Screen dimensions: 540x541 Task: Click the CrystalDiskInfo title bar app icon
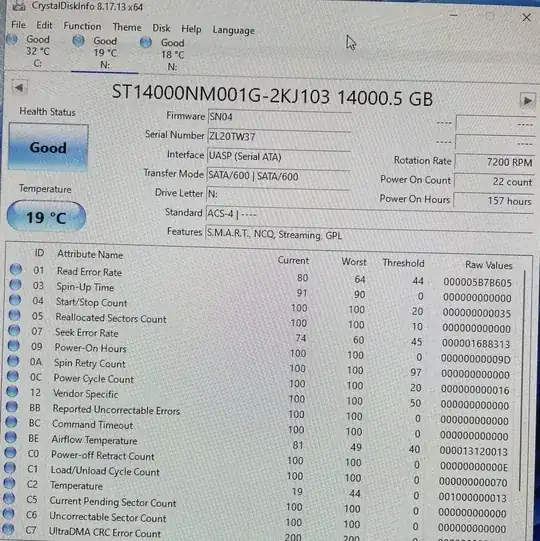(18, 5)
